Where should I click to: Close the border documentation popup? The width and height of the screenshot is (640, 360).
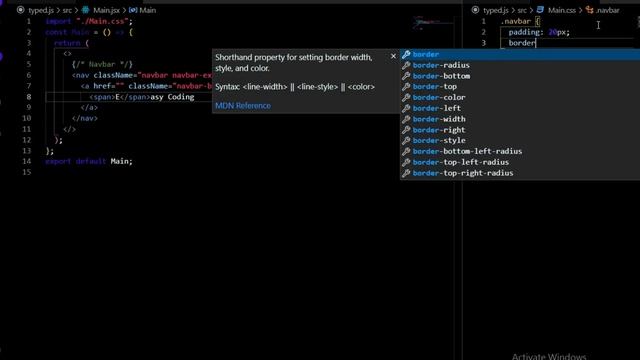(x=393, y=56)
